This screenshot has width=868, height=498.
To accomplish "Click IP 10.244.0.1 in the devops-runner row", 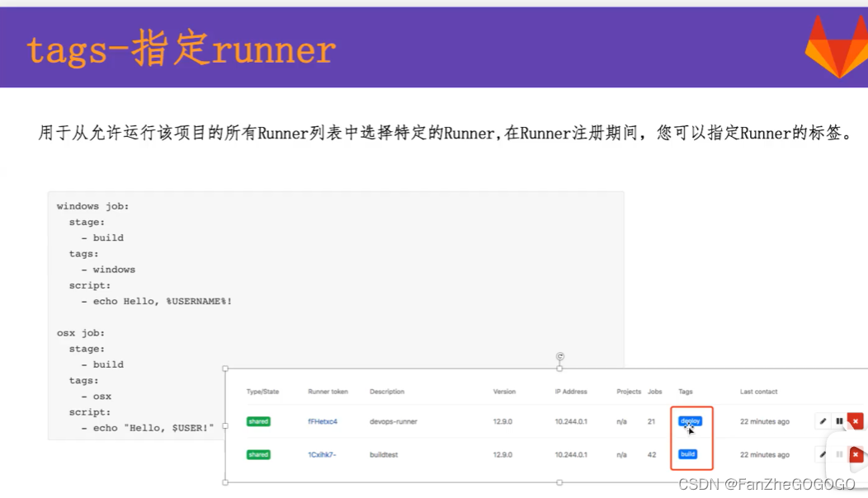I will [571, 421].
